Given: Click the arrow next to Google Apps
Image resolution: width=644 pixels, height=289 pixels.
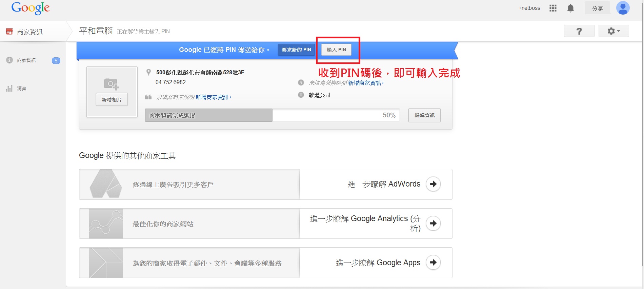Looking at the screenshot, I should tap(433, 262).
